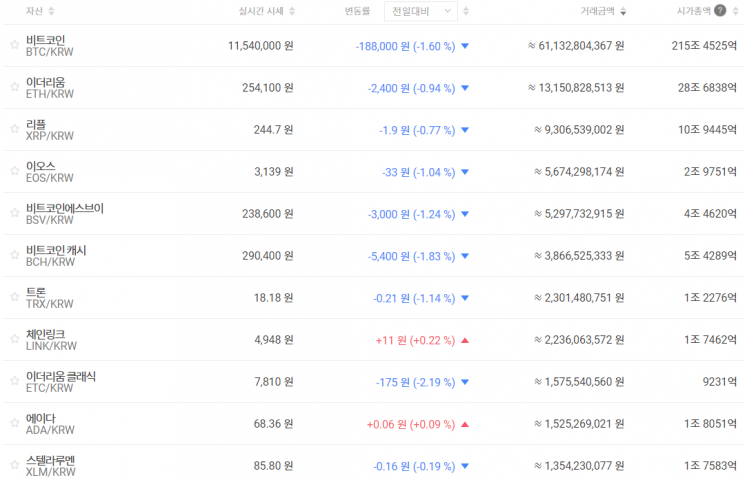Image resolution: width=745 pixels, height=480 pixels.
Task: Select the 215조 4525억 market cap
Action: (x=704, y=46)
